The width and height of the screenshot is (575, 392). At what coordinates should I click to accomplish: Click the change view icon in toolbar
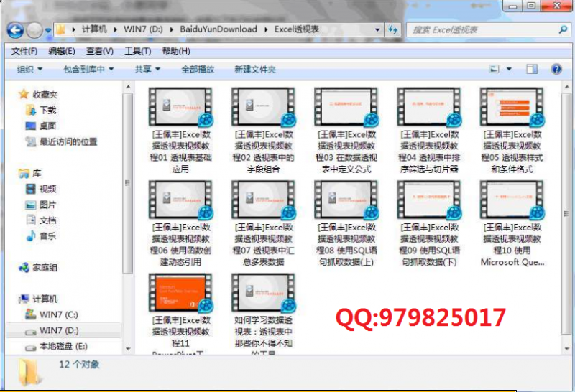[x=494, y=69]
